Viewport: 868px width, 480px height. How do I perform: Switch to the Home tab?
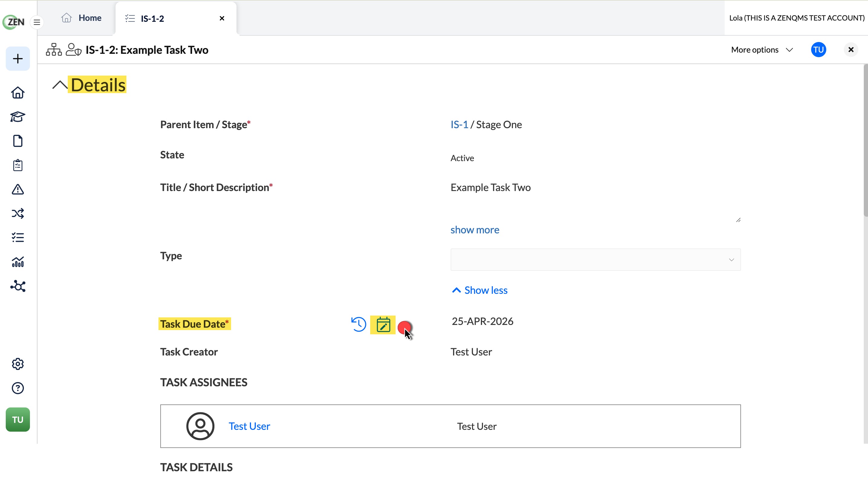tap(81, 18)
